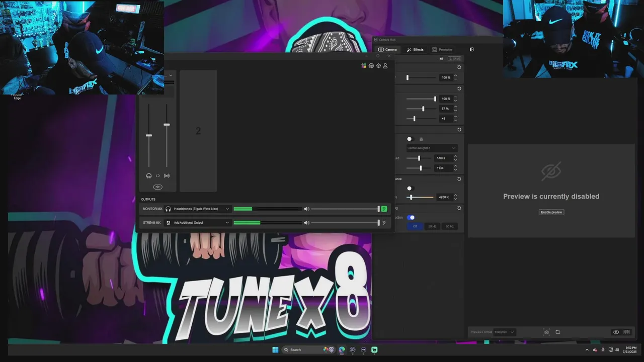Open Windows Start menu
Image resolution: width=644 pixels, height=362 pixels.
coord(275,349)
